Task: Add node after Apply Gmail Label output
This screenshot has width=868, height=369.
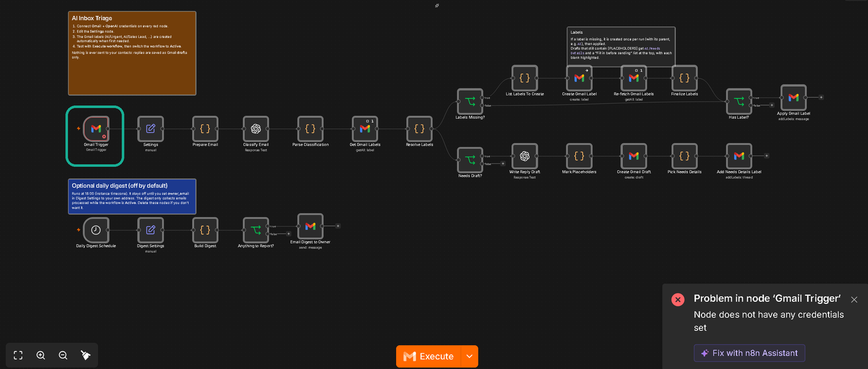Action: [821, 98]
